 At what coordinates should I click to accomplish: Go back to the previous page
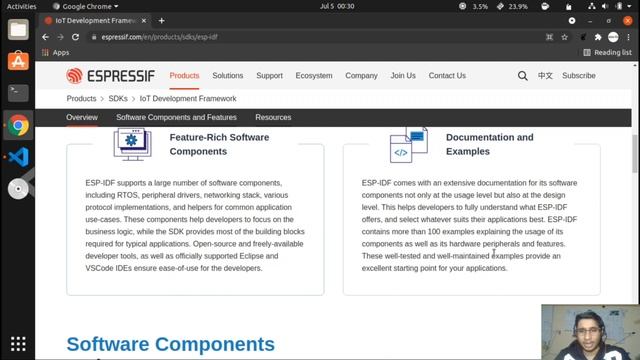(x=45, y=37)
